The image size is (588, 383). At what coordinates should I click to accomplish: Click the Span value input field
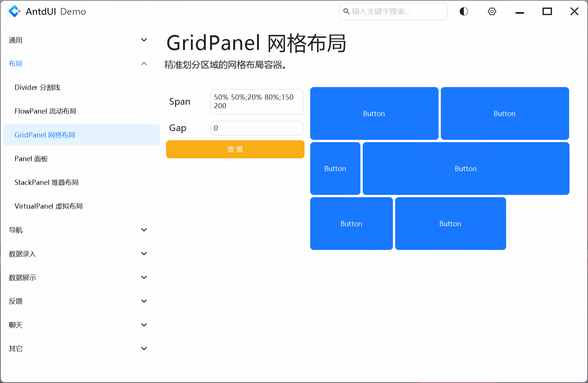[x=257, y=101]
